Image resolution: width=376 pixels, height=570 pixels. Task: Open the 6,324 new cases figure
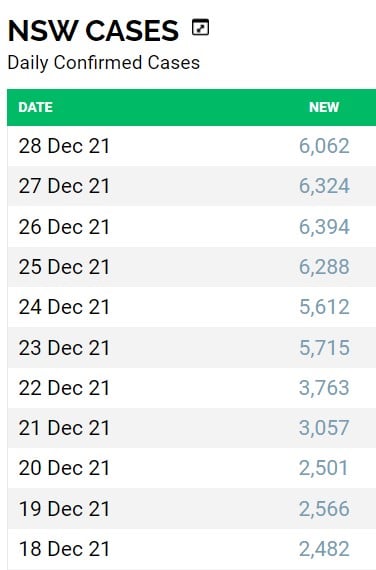[324, 186]
